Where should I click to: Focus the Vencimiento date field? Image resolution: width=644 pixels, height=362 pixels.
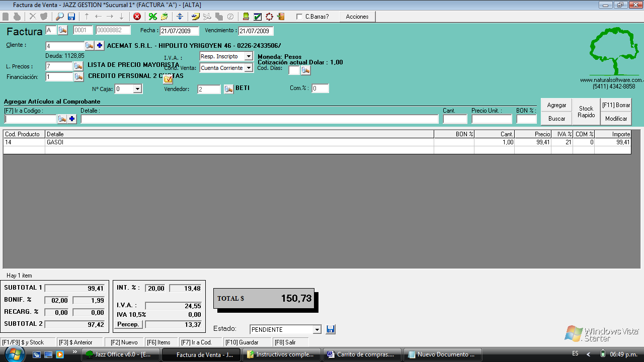pyautogui.click(x=256, y=31)
